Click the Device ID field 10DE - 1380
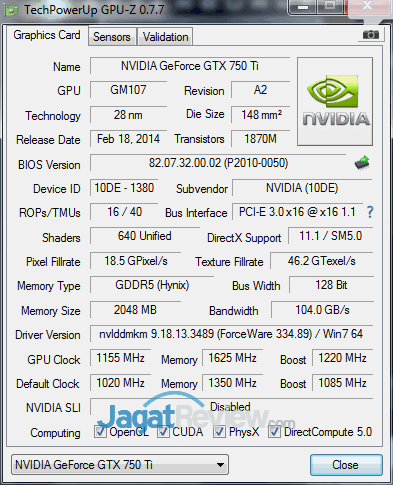The width and height of the screenshot is (393, 485). [x=124, y=188]
